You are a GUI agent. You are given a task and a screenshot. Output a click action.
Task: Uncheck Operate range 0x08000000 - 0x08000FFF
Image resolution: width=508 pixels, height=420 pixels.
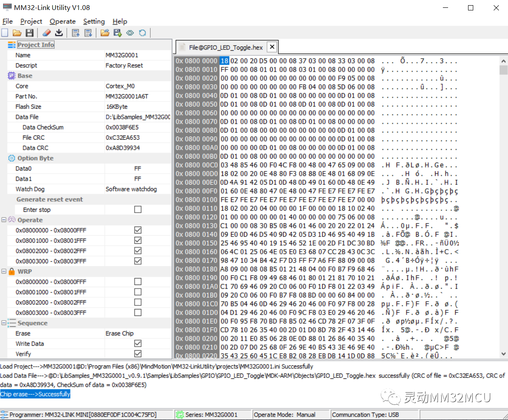[x=138, y=230]
